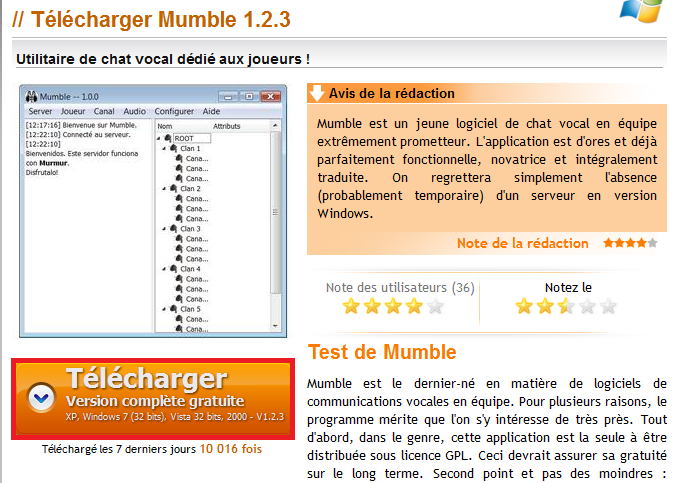This screenshot has width=677, height=483.
Task: Click the bold Murmur word in Mumble log
Action: (53, 163)
